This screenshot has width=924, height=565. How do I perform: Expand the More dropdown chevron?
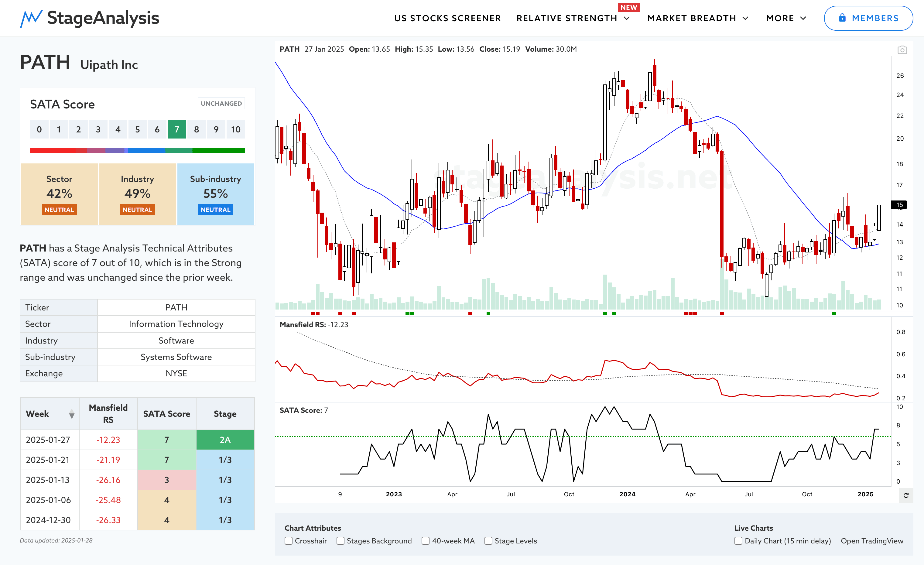pyautogui.click(x=803, y=18)
